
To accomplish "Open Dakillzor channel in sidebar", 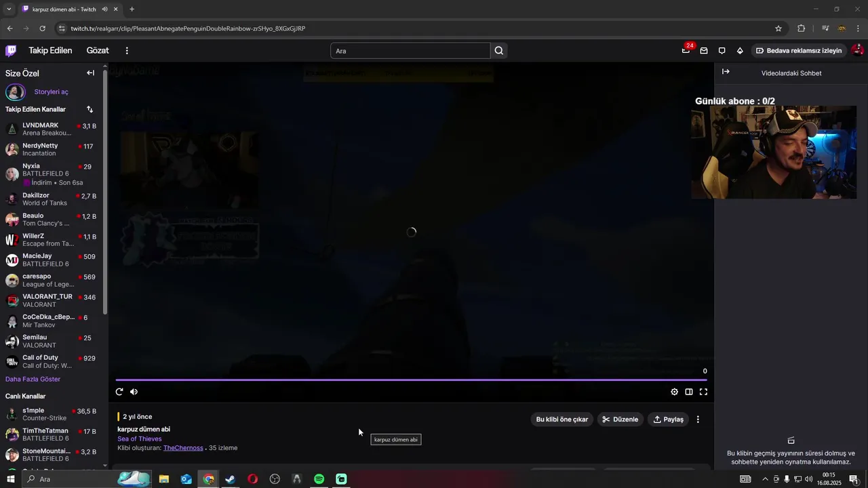I will click(52, 199).
